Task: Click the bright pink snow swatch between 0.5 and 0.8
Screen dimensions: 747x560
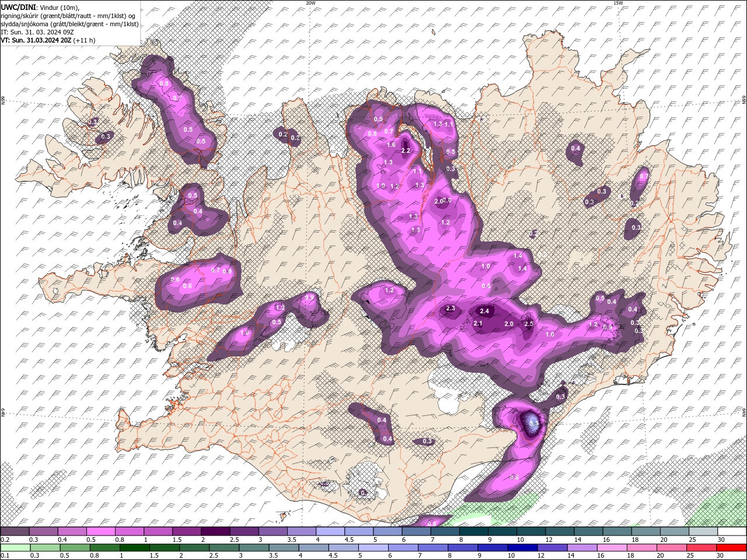Action: 100,531
